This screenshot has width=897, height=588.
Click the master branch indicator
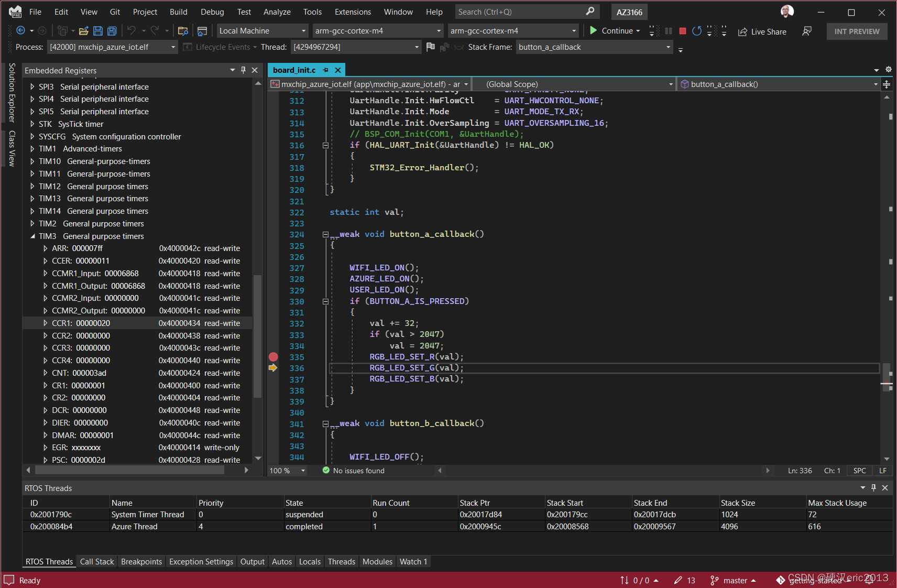[x=733, y=580]
